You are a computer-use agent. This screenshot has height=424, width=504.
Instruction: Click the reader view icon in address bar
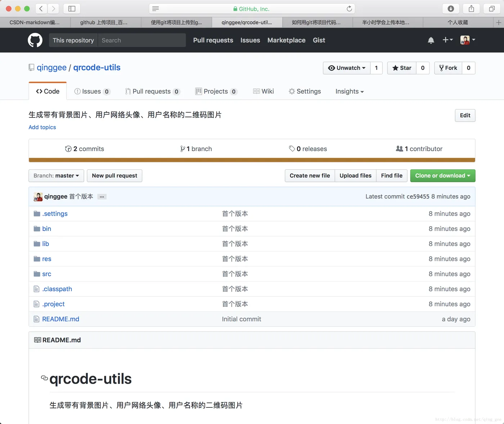click(156, 9)
